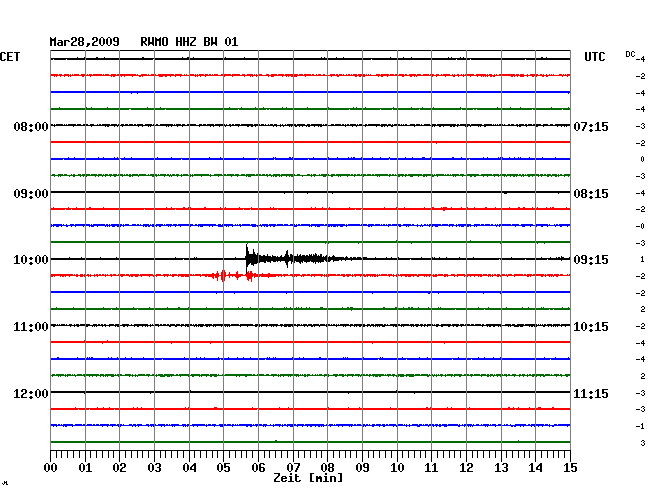Select the 10:00 CET time label
650x494 pixels.
pyautogui.click(x=31, y=260)
